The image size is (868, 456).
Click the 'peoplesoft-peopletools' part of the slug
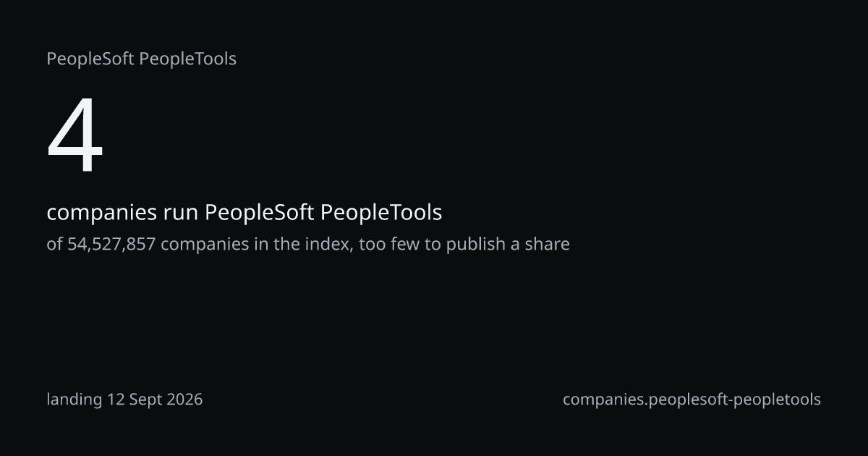[736, 400]
